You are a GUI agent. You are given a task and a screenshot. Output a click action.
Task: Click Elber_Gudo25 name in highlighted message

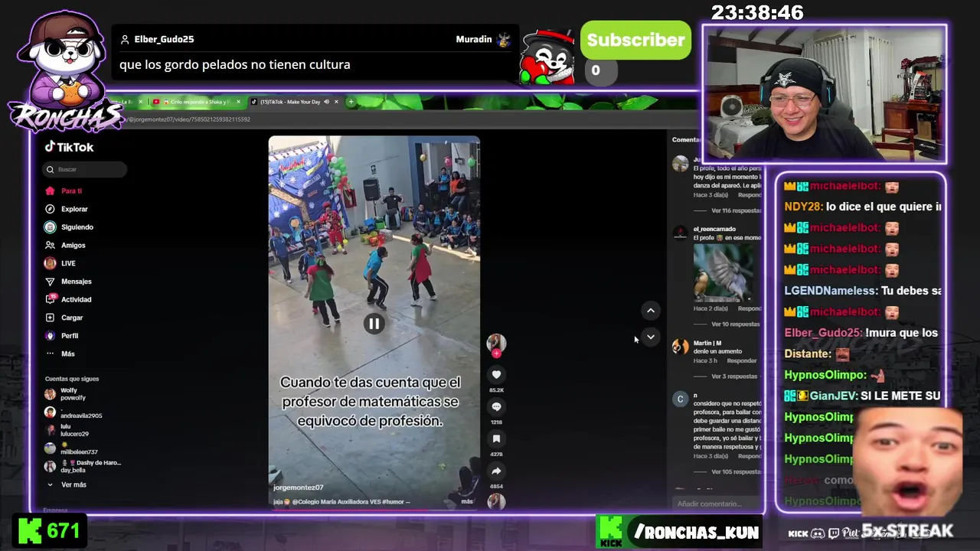pyautogui.click(x=164, y=39)
